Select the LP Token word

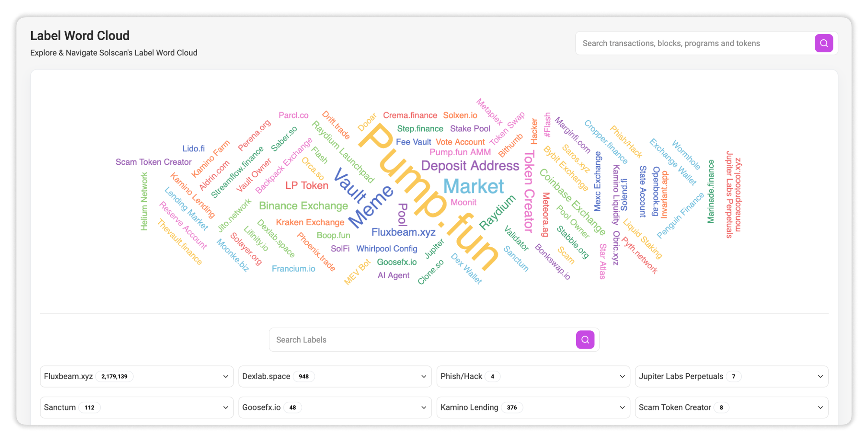click(306, 186)
